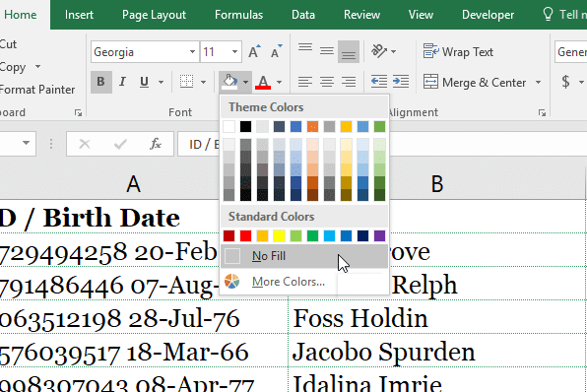Screen dimensions: 587x392
Task: Select cell containing Jacobo Spurden
Action: [437, 351]
